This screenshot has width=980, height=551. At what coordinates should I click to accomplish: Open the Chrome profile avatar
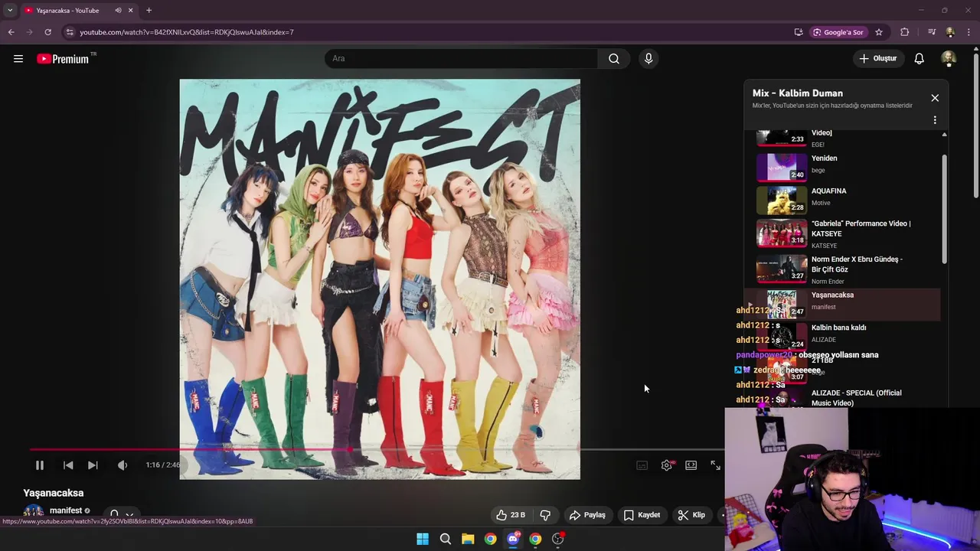[950, 32]
